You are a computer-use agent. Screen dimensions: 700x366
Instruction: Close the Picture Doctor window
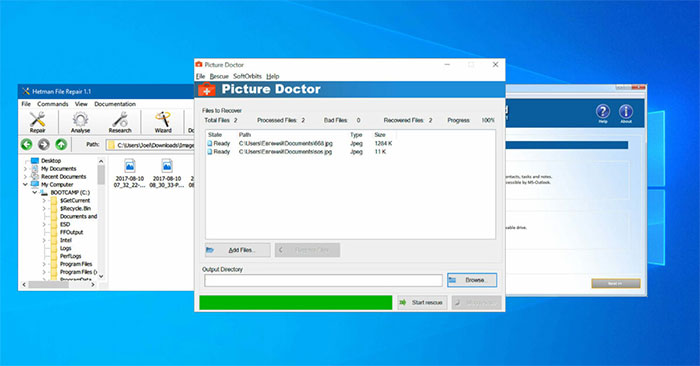[495, 65]
